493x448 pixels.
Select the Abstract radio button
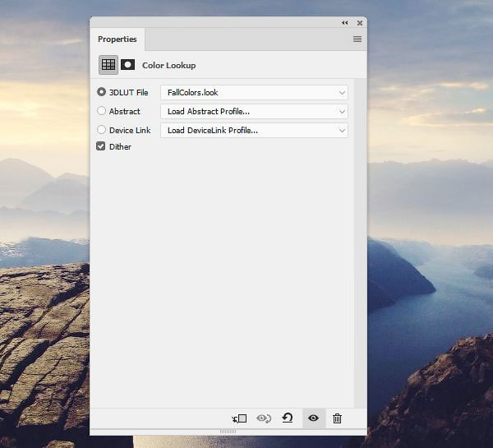(x=101, y=111)
